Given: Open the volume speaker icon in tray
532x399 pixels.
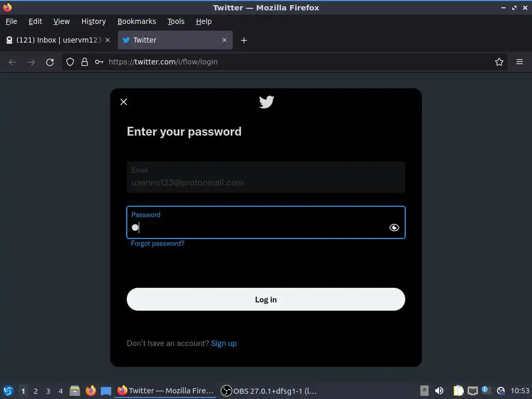Looking at the screenshot, I should [x=439, y=391].
